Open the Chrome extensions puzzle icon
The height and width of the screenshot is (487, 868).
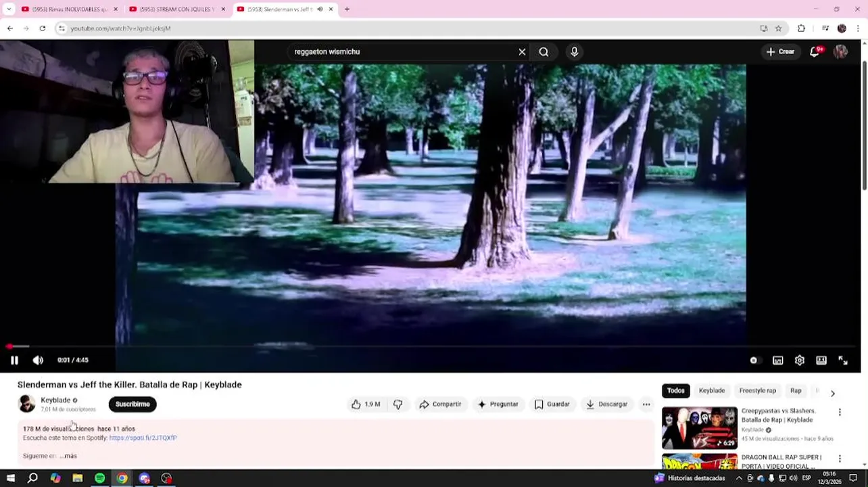(802, 28)
